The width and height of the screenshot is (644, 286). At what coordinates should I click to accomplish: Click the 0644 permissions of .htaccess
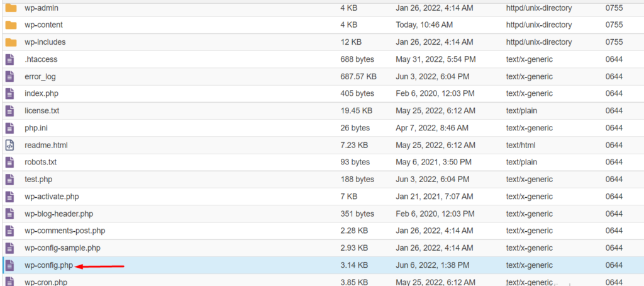pyautogui.click(x=614, y=59)
